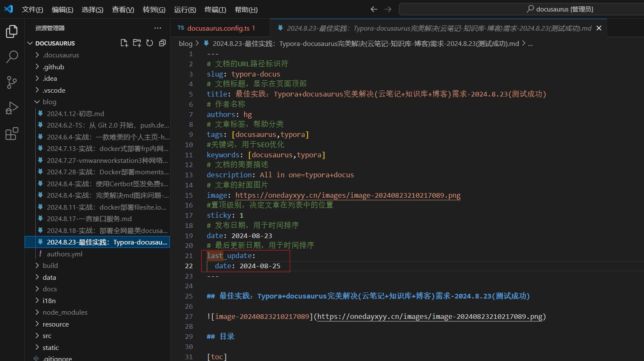The image size is (644, 361).
Task: Open explorer panel more actions menu
Action: point(158,28)
